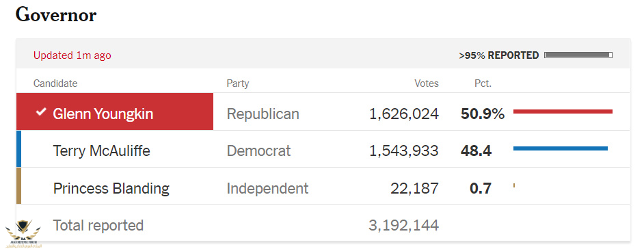The width and height of the screenshot is (644, 249).
Task: Select the Terry McAuliffe candidate name
Action: click(101, 150)
